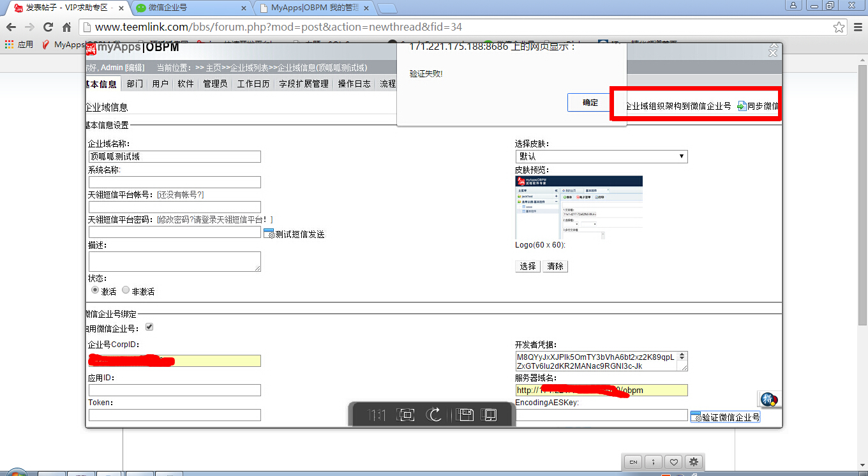Bookmark this page with the star icon

839,27
